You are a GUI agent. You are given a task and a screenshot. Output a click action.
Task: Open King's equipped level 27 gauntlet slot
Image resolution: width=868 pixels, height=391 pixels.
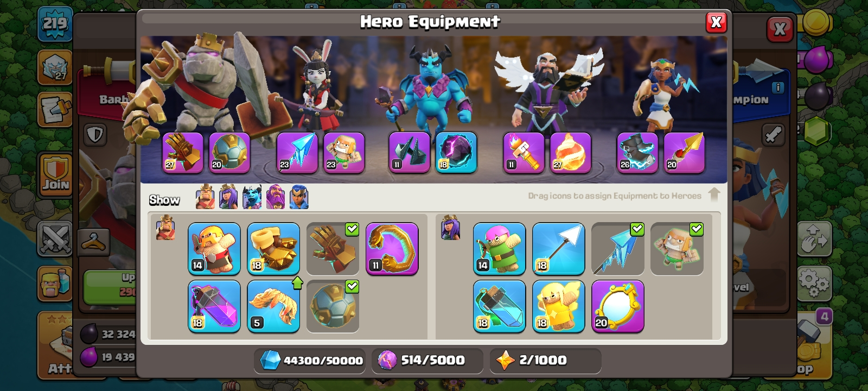[183, 153]
